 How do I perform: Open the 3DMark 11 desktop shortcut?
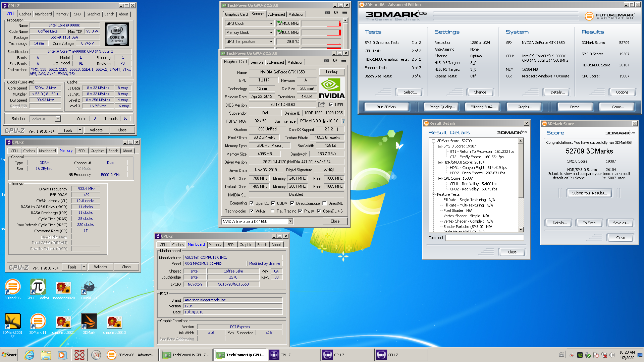tap(38, 324)
